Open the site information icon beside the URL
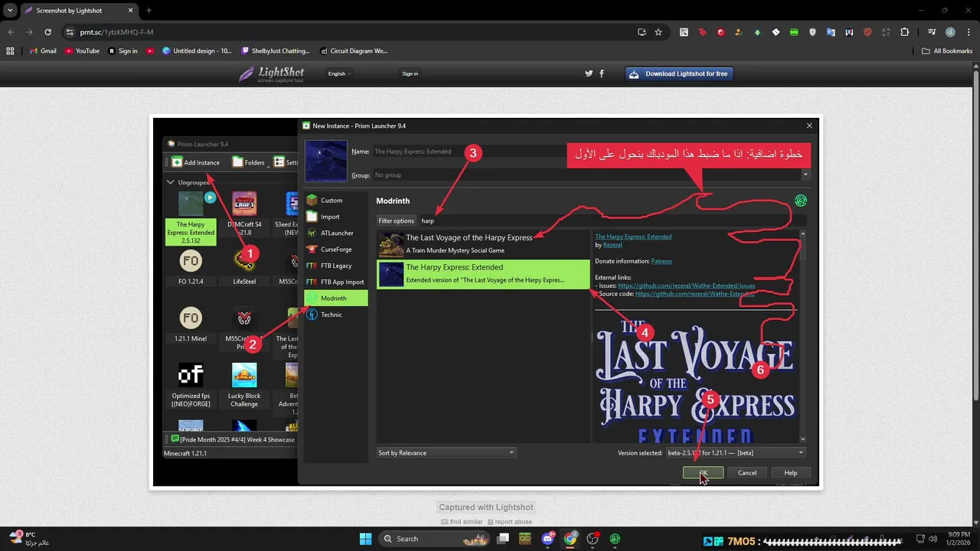980x551 pixels. [70, 32]
